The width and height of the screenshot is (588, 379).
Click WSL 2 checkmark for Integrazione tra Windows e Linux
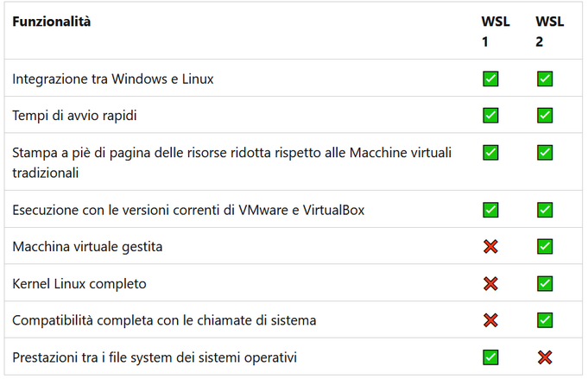pos(545,79)
